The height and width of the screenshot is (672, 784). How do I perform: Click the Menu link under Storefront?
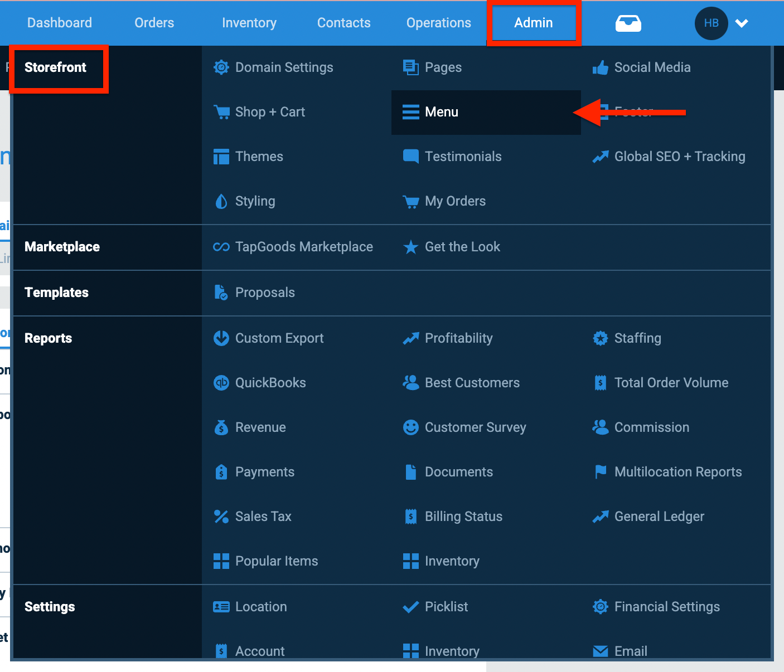[x=441, y=112]
